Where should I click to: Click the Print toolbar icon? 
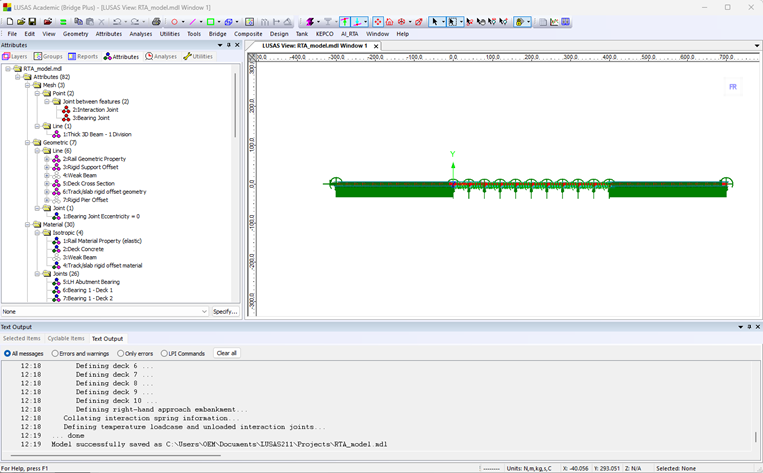(156, 21)
